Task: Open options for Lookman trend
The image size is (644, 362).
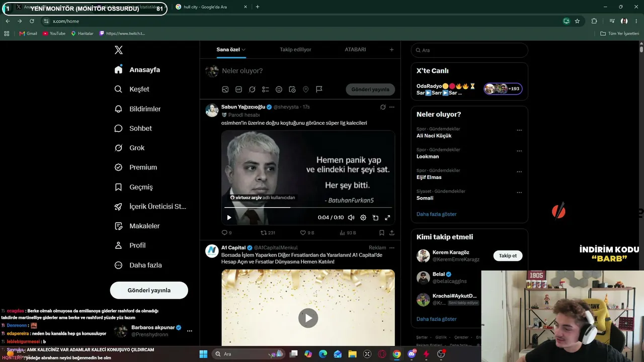Action: click(x=519, y=151)
